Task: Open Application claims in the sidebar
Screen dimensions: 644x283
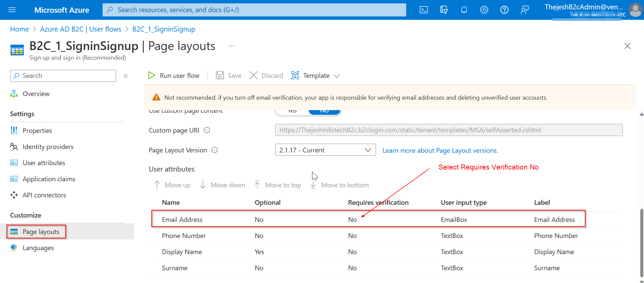Action: 49,179
